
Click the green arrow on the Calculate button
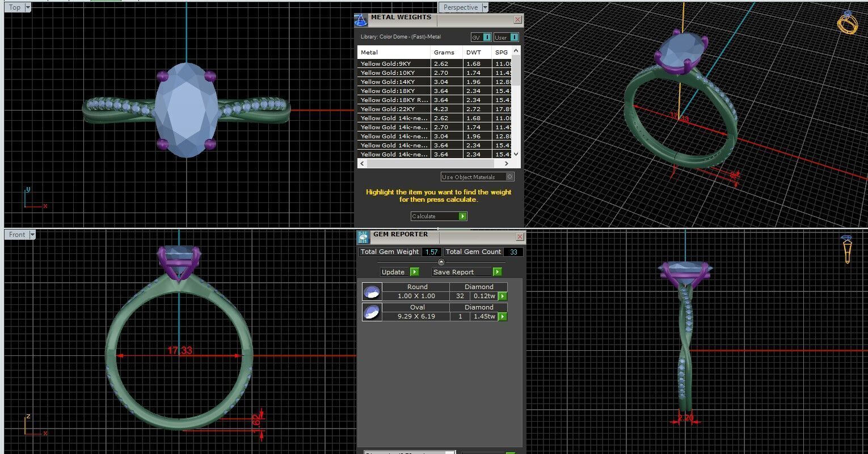(x=462, y=217)
